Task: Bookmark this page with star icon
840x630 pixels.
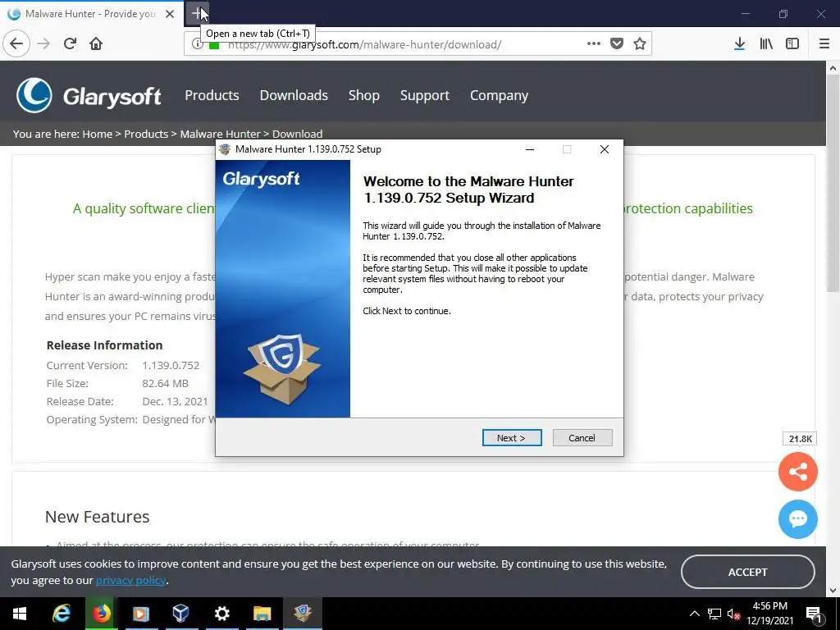Action: 640,43
